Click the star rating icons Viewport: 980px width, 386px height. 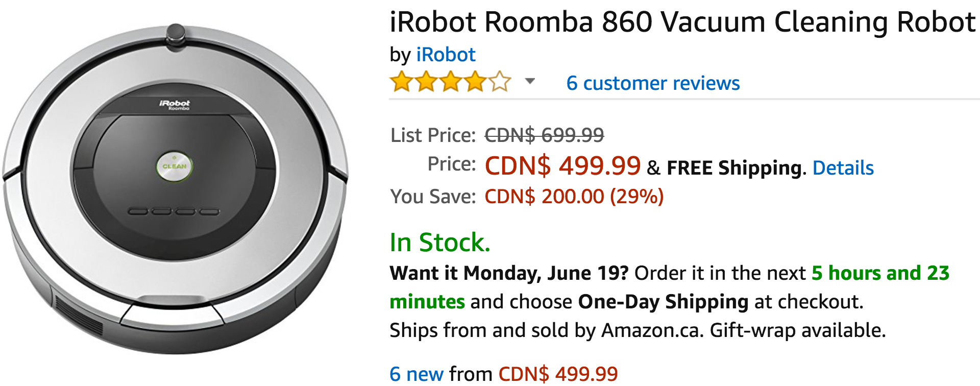(450, 82)
